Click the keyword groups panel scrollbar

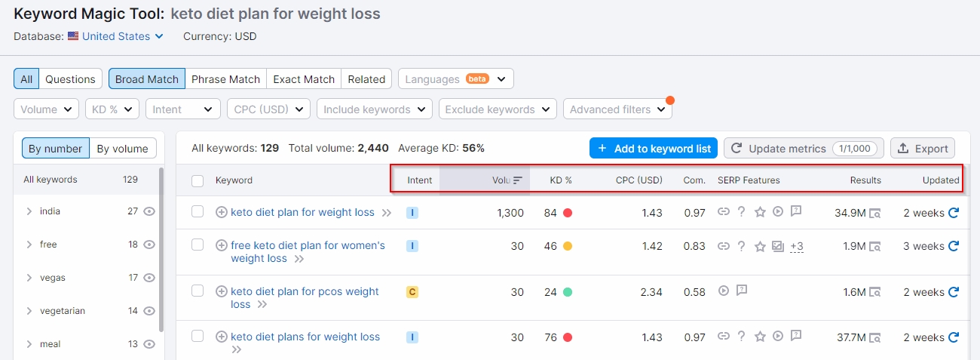(x=161, y=249)
